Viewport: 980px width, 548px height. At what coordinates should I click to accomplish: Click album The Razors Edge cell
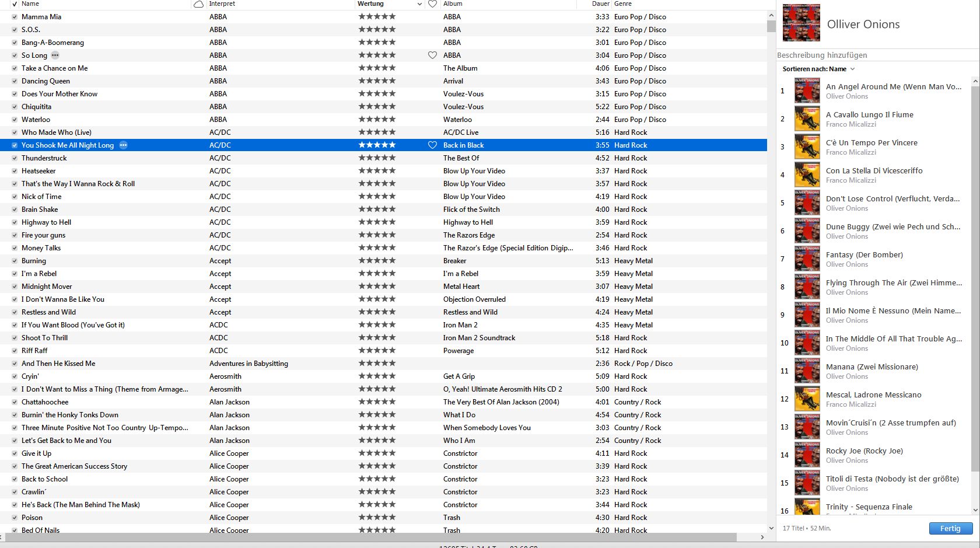coord(469,235)
